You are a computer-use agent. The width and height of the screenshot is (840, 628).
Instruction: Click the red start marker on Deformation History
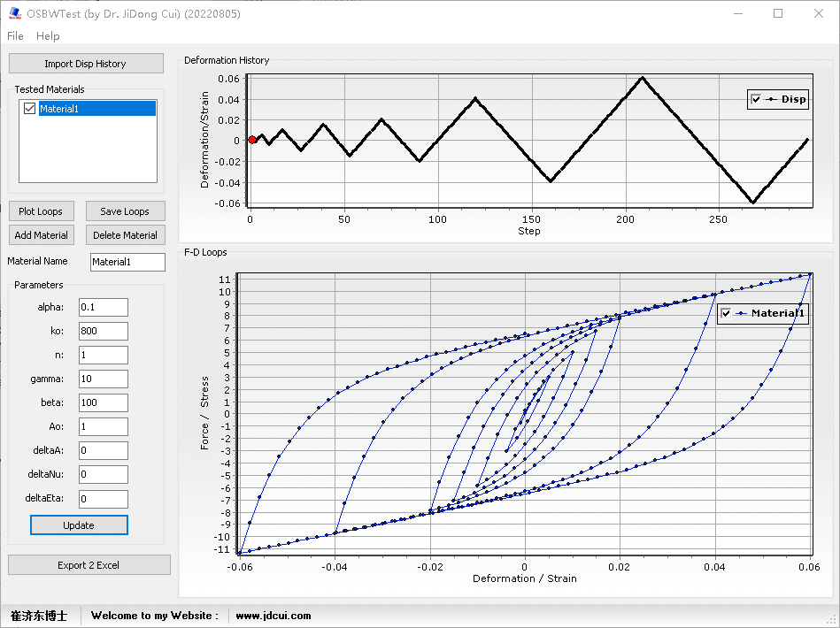click(x=252, y=140)
